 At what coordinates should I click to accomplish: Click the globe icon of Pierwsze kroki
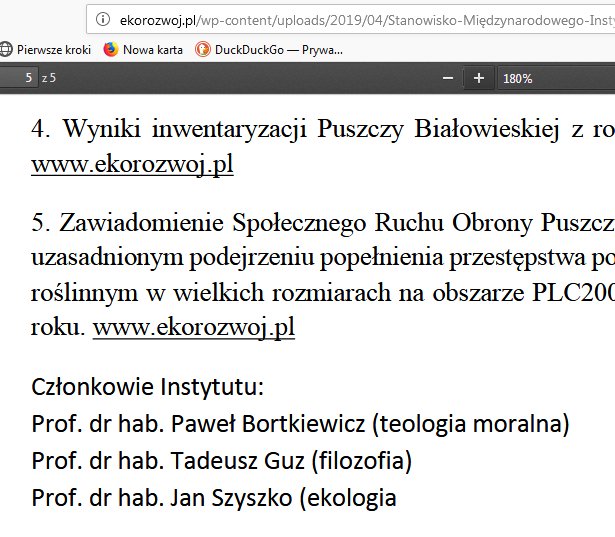pyautogui.click(x=6, y=49)
